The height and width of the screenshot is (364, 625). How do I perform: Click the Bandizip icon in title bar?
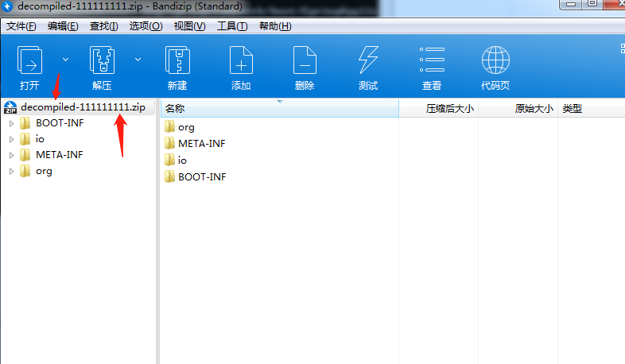click(x=8, y=6)
